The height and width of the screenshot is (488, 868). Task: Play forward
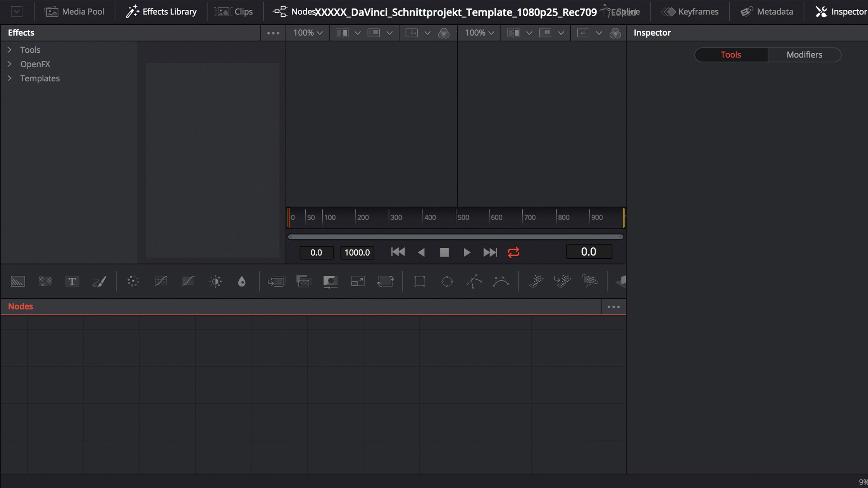pyautogui.click(x=467, y=253)
